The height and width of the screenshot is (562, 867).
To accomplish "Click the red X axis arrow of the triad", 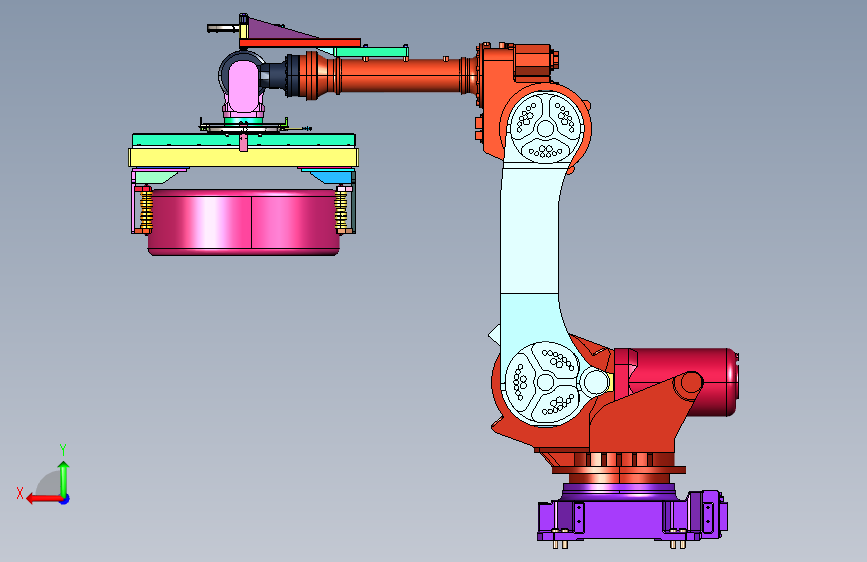I will (x=43, y=499).
